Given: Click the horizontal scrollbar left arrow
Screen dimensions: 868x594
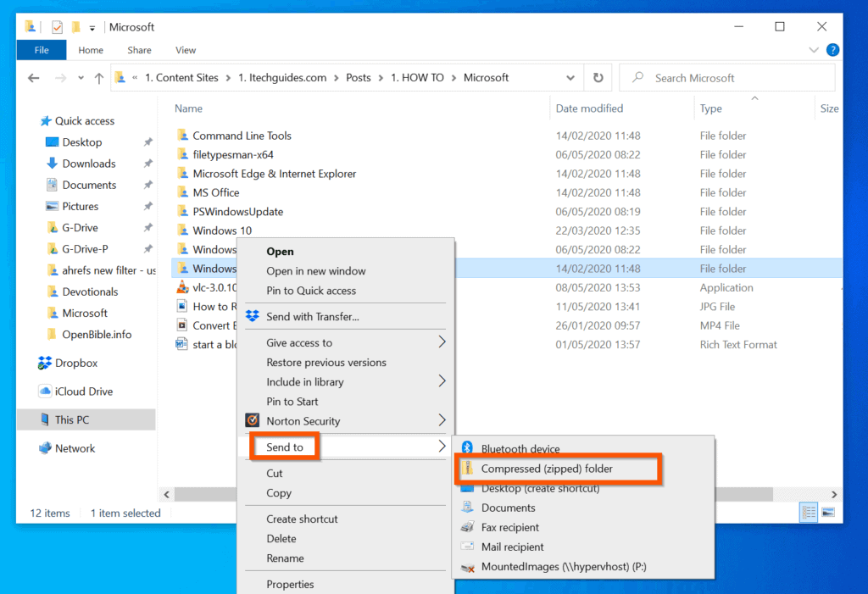Looking at the screenshot, I should 167,494.
